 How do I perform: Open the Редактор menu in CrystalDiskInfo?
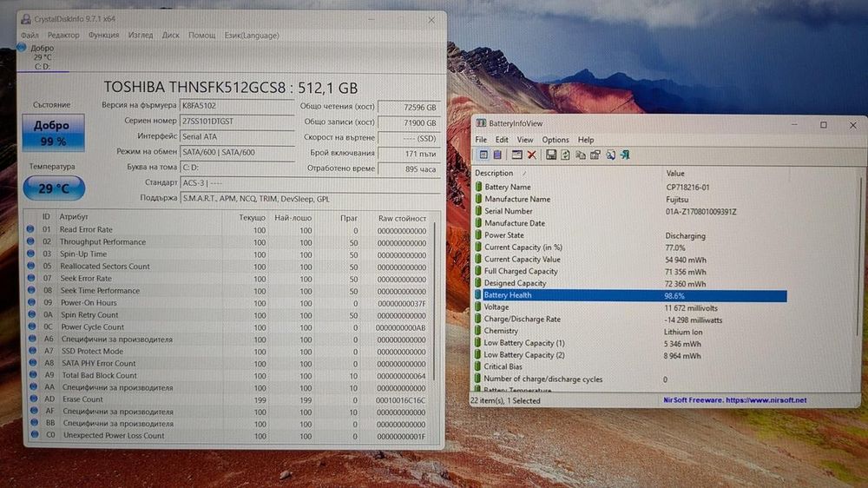(63, 35)
